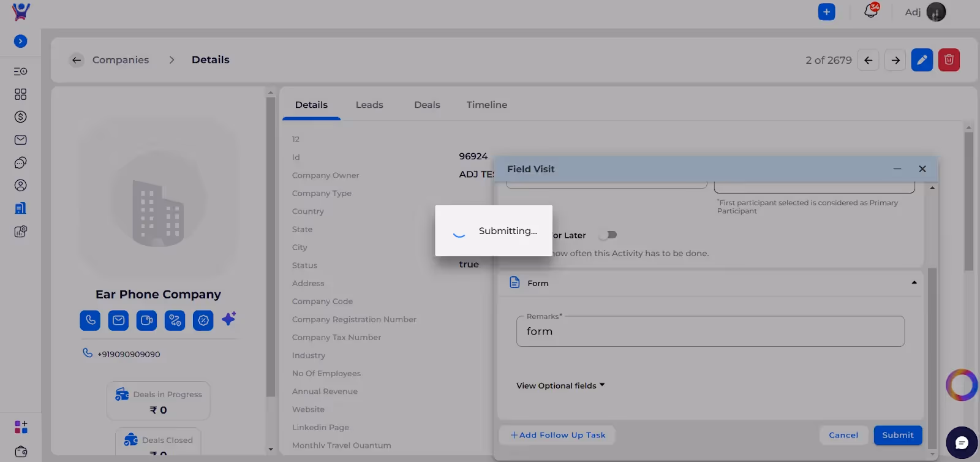980x462 pixels.
Task: Click the AI sparkle icon beside action buttons
Action: coord(229,319)
